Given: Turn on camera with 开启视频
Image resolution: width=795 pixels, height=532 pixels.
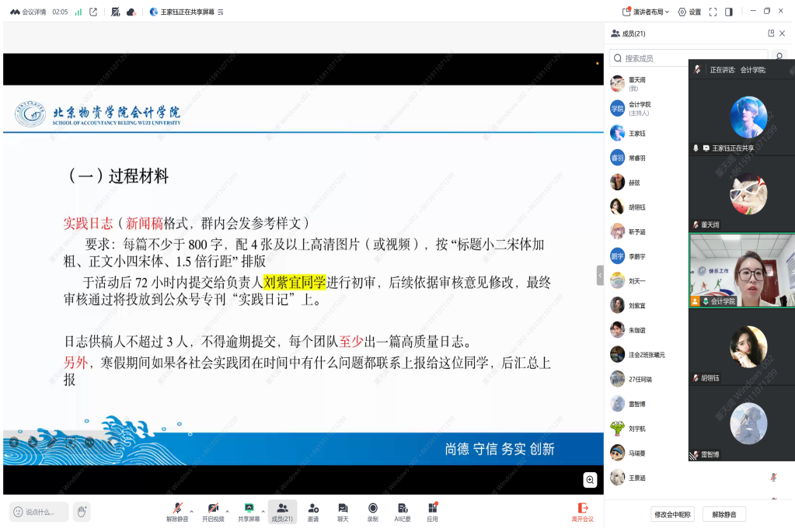Looking at the screenshot, I should [x=212, y=509].
